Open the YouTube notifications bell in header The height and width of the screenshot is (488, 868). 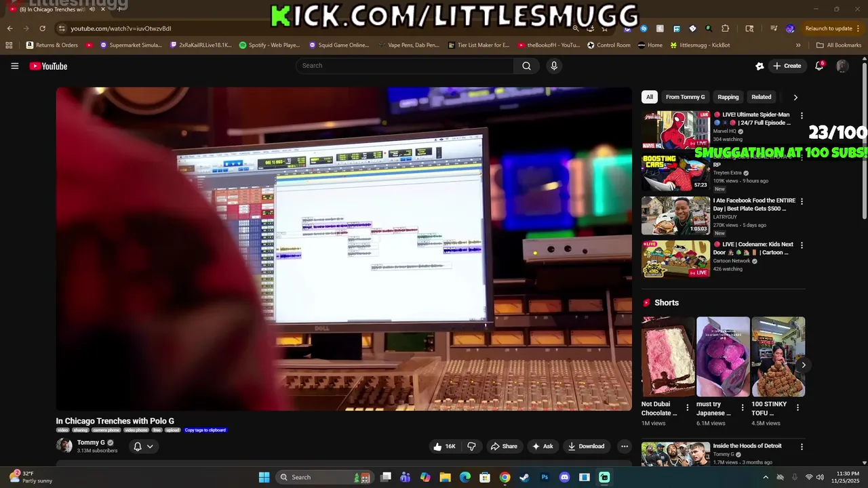click(x=819, y=66)
